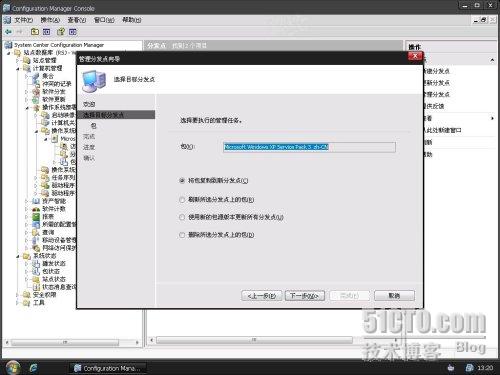500x375 pixels.
Task: Click the Configuration Manager taskbar button
Action: click(x=107, y=368)
